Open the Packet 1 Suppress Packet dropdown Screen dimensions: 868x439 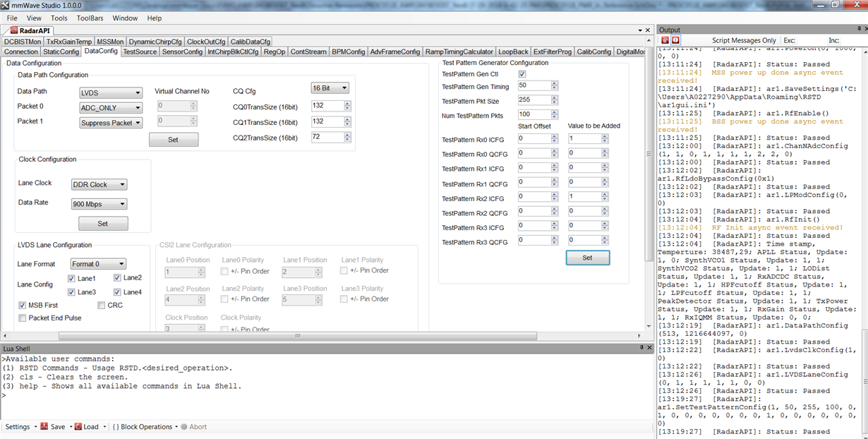coord(111,123)
